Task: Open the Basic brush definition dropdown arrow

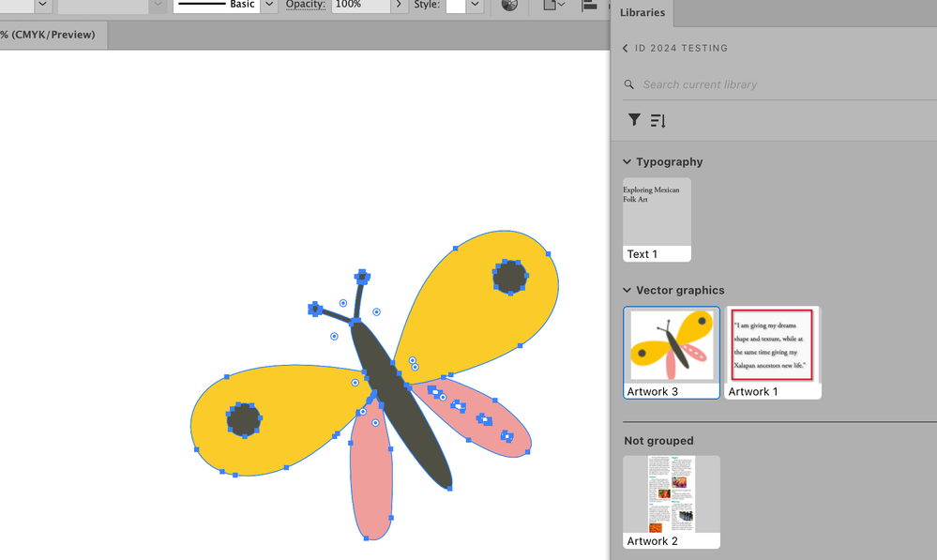Action: 269,5
